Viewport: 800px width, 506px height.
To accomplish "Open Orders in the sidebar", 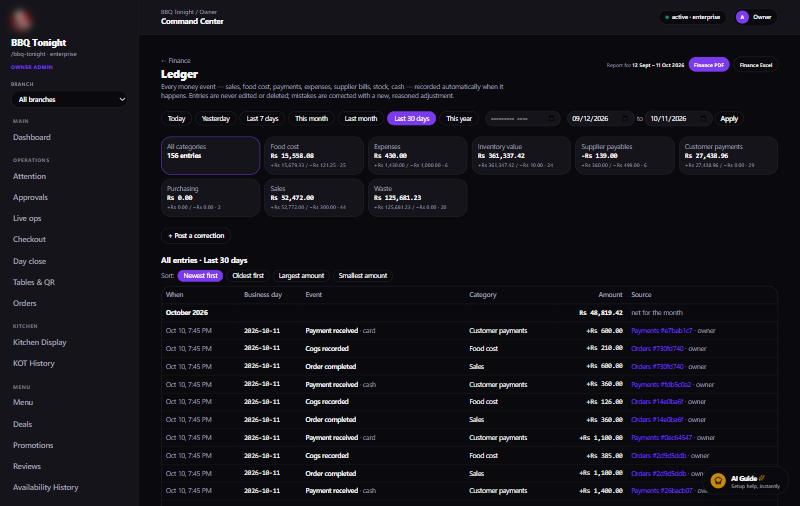I will [24, 303].
